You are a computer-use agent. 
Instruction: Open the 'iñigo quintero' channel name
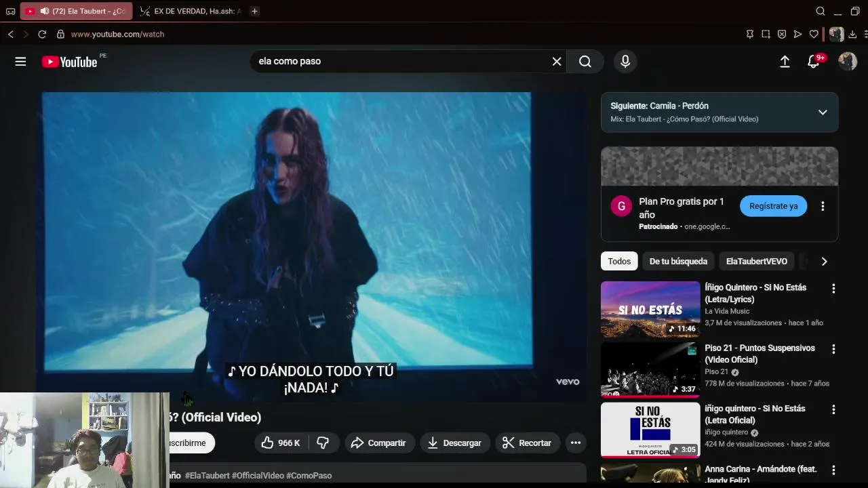726,432
